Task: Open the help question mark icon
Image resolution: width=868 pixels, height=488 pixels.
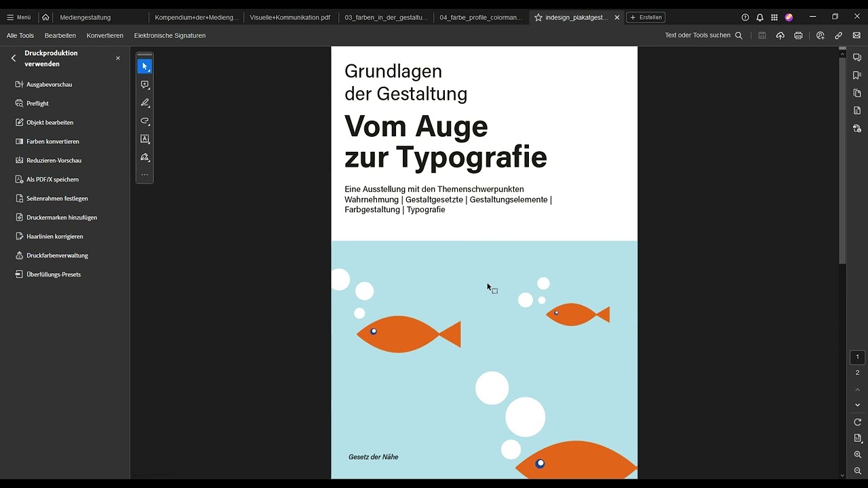Action: tap(745, 18)
